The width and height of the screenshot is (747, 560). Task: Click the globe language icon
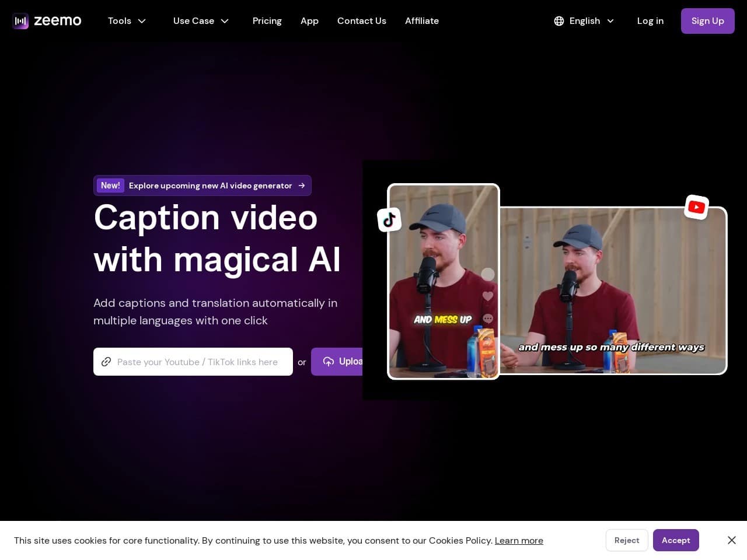point(558,21)
